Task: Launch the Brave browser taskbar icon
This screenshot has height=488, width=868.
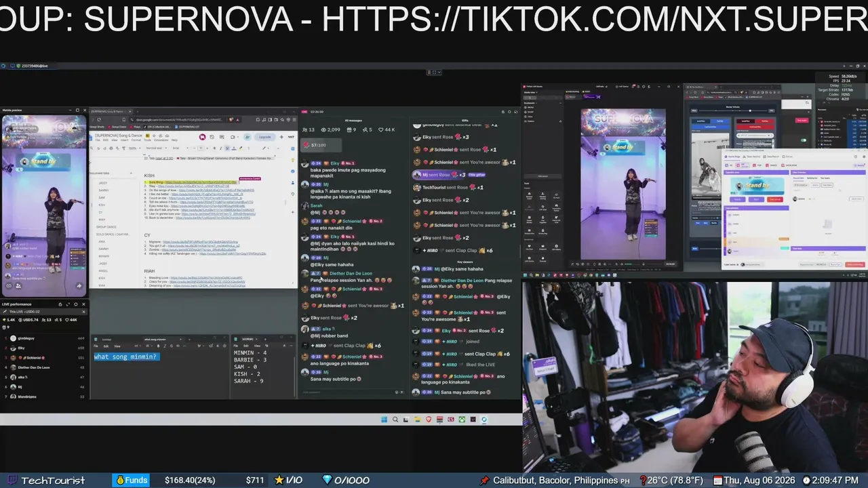Action: 429,420
